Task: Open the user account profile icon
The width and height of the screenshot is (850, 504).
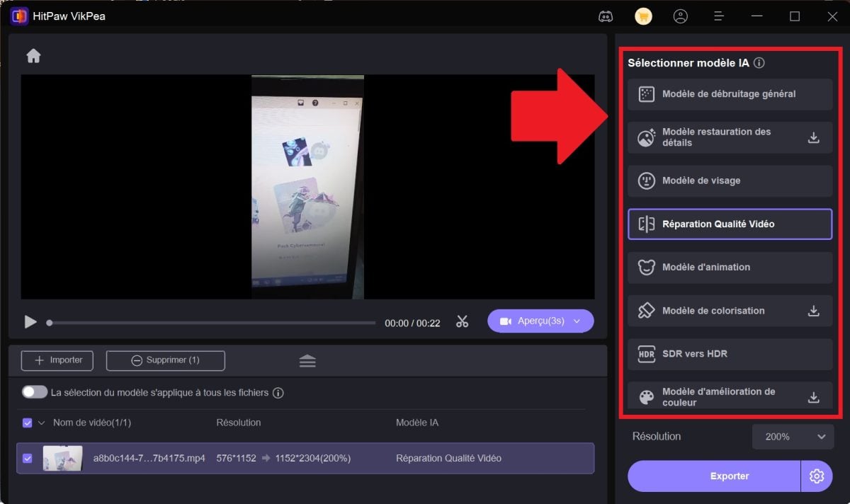Action: 681,16
